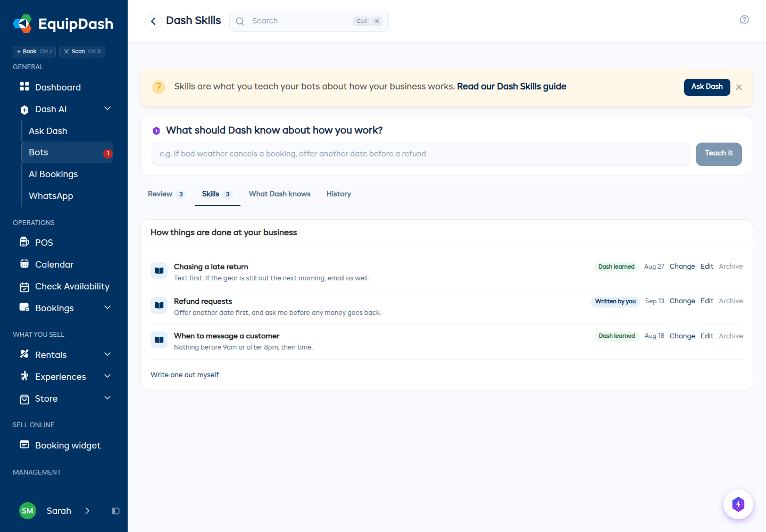766x532 pixels.
Task: Expand the Experiences menu chevron
Action: [107, 376]
